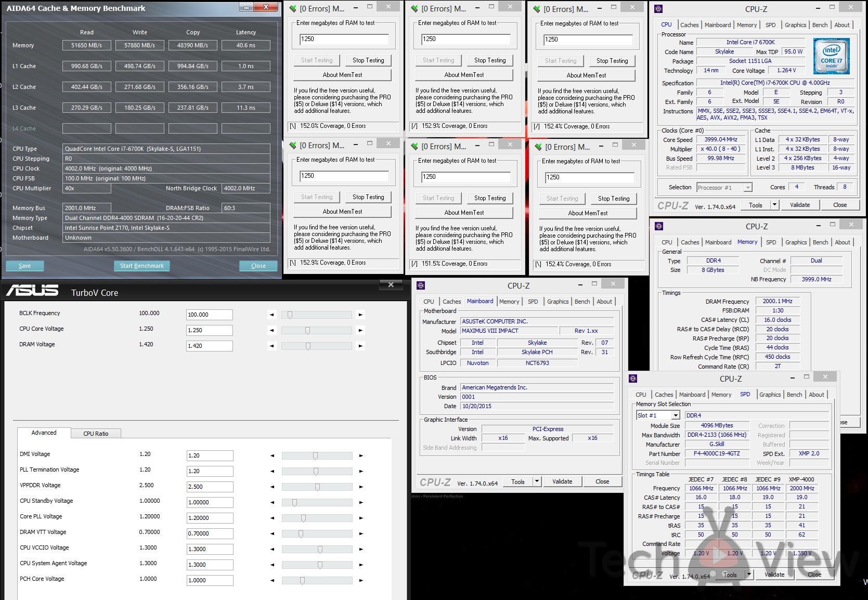Open About tab in SPD CPU-Z window

[817, 395]
